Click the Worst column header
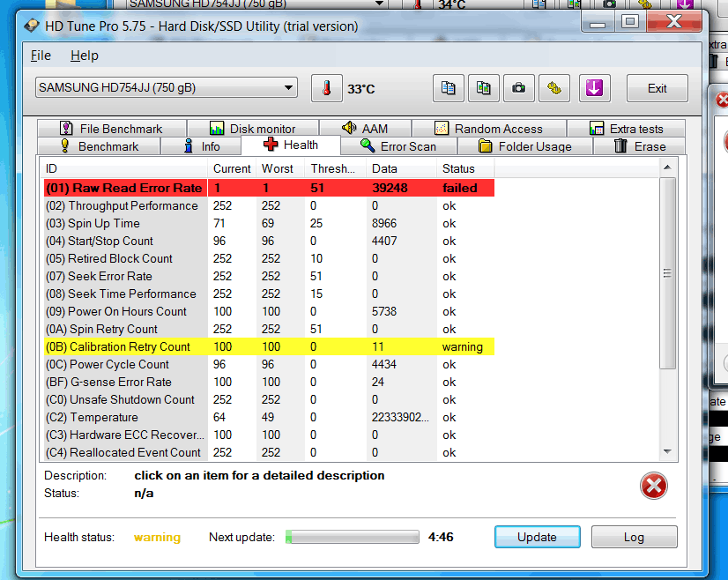 point(280,168)
